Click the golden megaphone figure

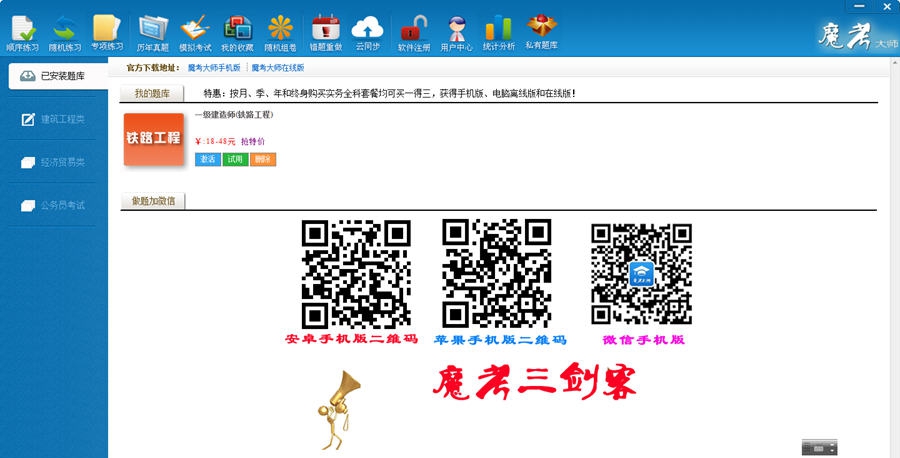pos(338,410)
